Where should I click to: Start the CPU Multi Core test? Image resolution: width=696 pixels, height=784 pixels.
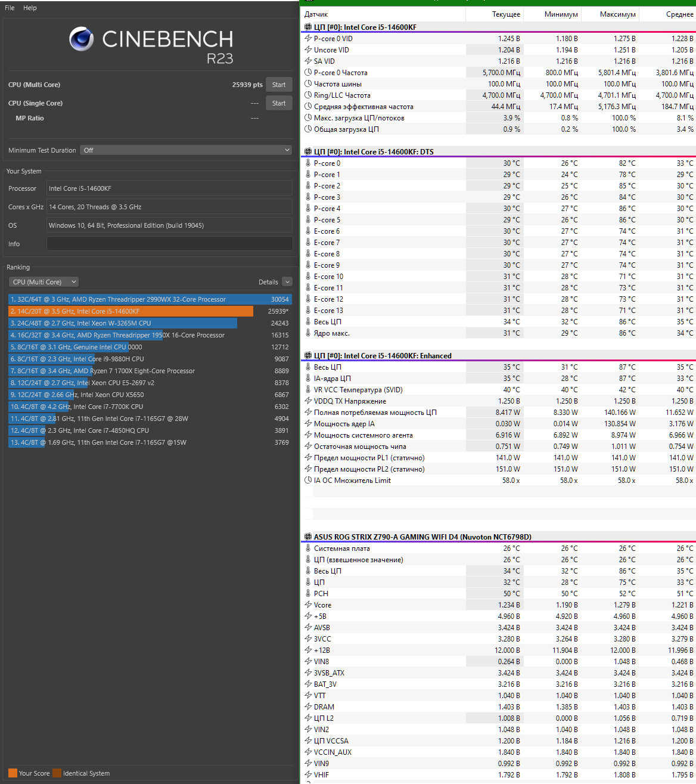(279, 85)
